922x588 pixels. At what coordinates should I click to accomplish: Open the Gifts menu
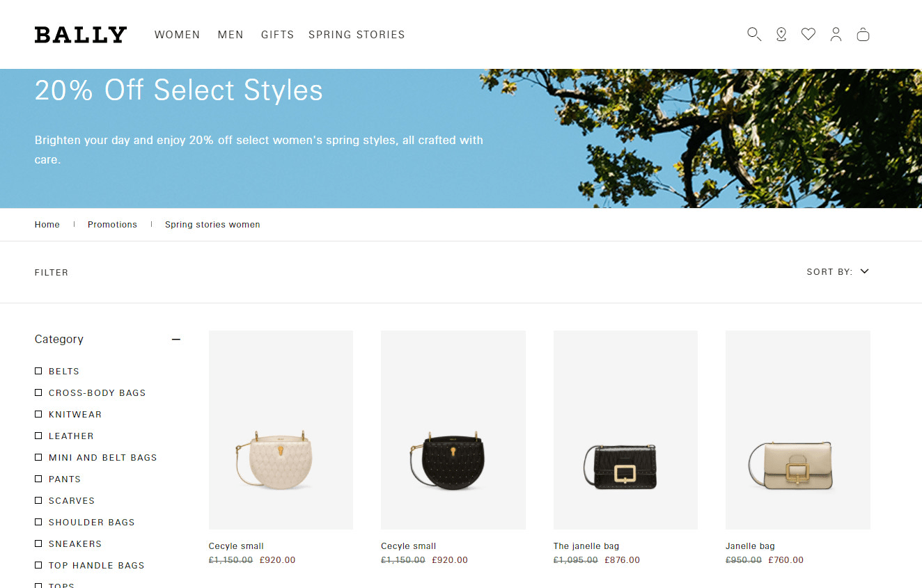[277, 35]
